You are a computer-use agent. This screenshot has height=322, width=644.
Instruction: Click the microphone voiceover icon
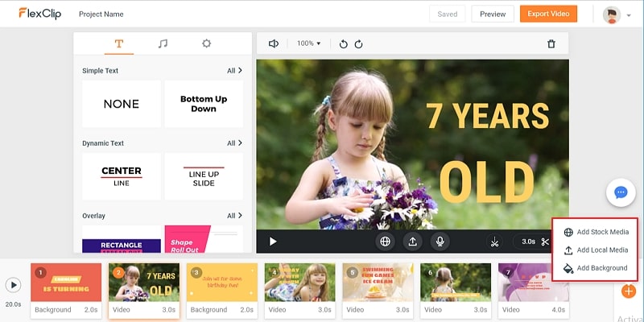440,242
